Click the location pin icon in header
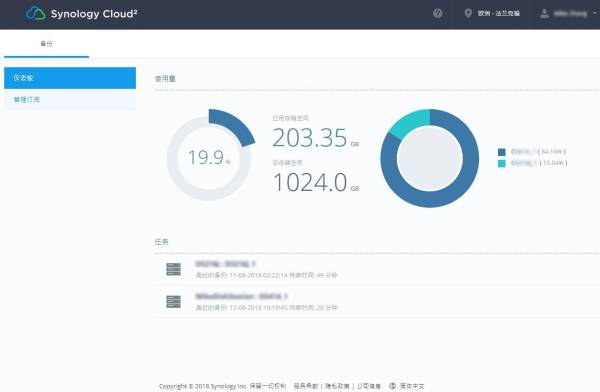 [468, 13]
